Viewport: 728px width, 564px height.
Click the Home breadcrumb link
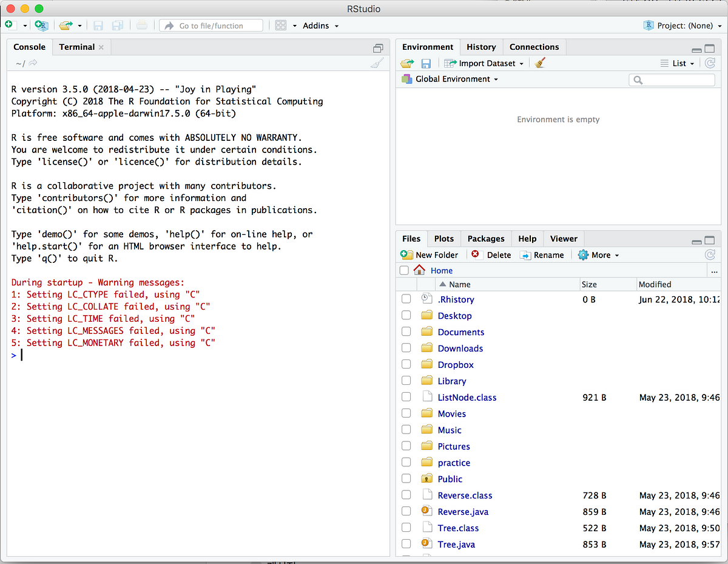click(442, 271)
